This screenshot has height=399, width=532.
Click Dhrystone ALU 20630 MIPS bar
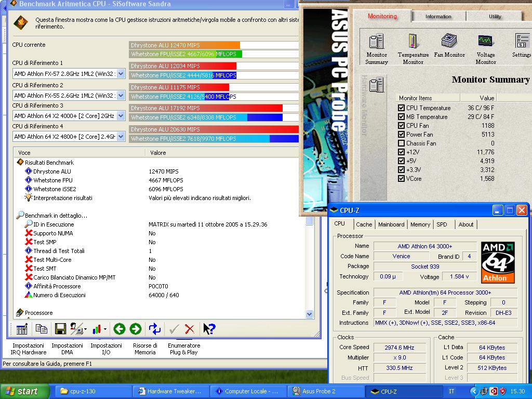214,129
